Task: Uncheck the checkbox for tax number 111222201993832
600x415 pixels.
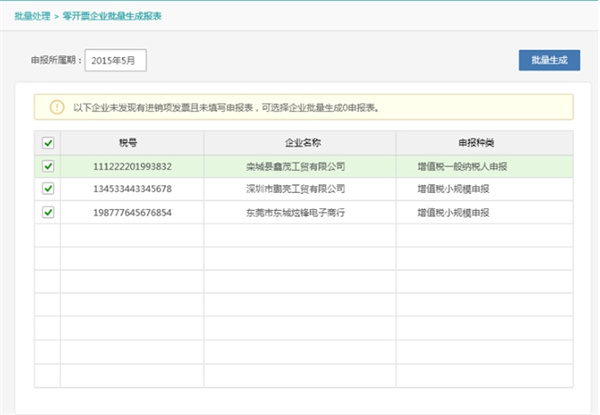Action: pyautogui.click(x=48, y=166)
